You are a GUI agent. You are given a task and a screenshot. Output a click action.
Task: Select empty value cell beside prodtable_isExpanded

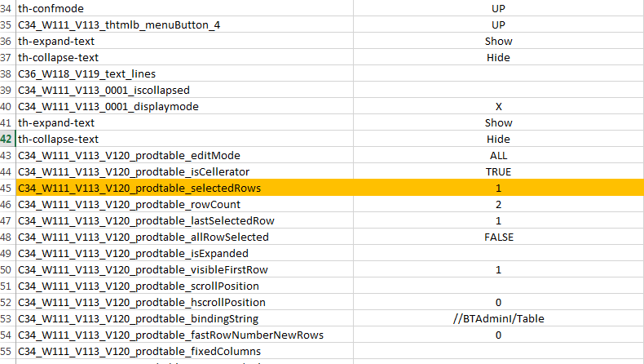(x=499, y=253)
